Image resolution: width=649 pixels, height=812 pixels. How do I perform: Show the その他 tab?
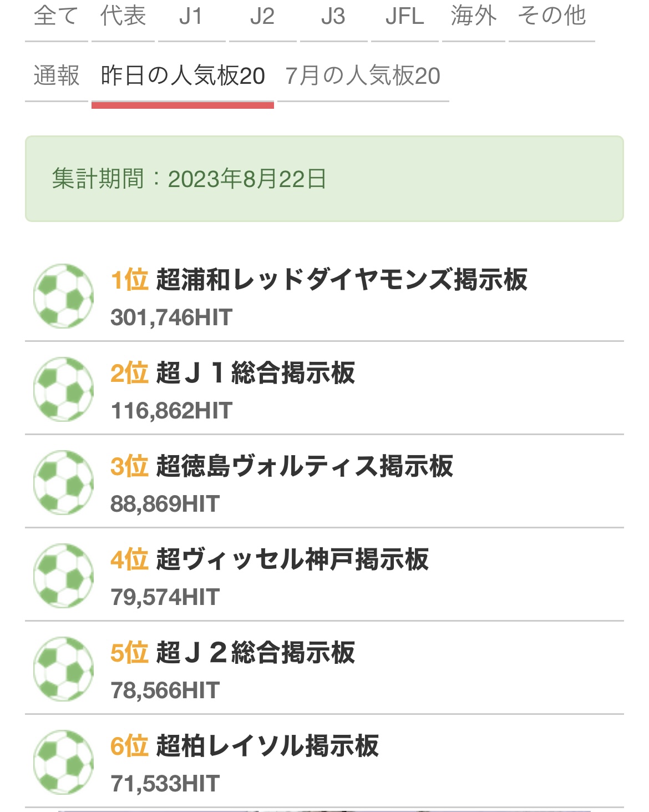[552, 17]
